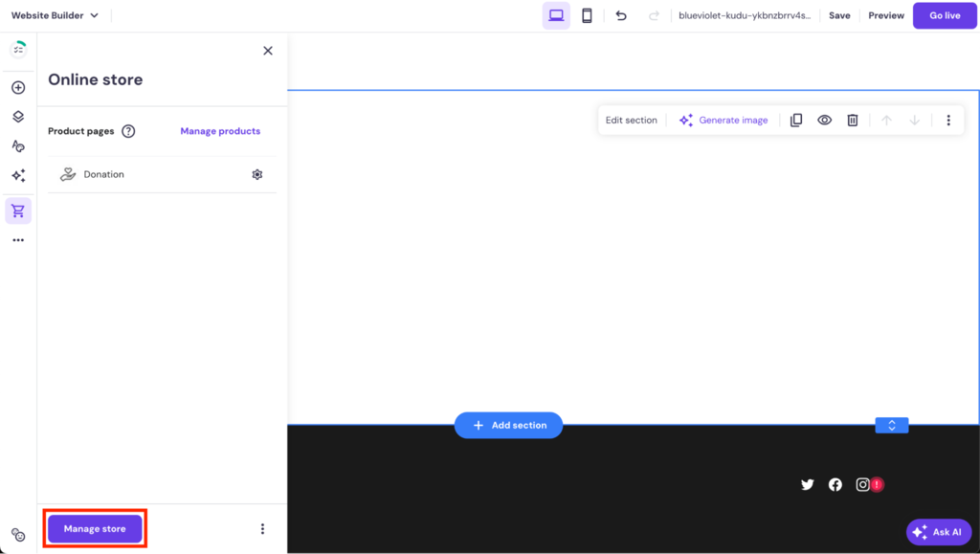Open the AI tools sparkles icon in sidebar
The height and width of the screenshot is (554, 980).
(17, 175)
